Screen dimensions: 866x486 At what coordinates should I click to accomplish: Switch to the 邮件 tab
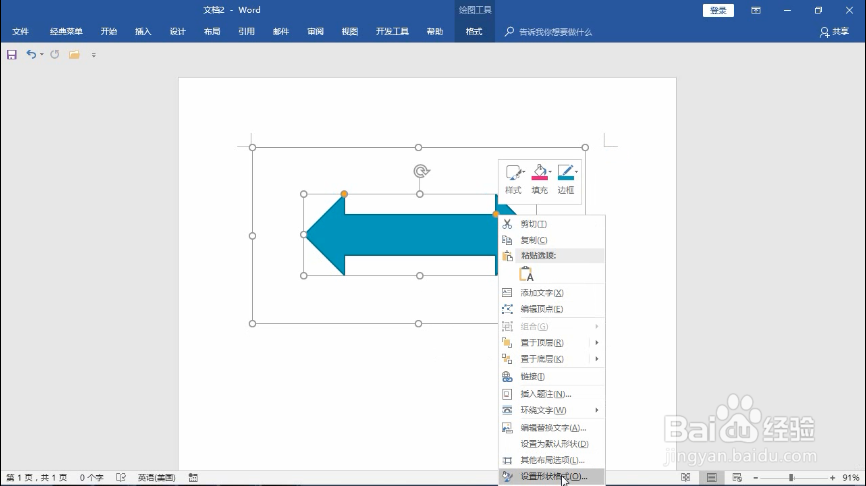click(x=281, y=31)
